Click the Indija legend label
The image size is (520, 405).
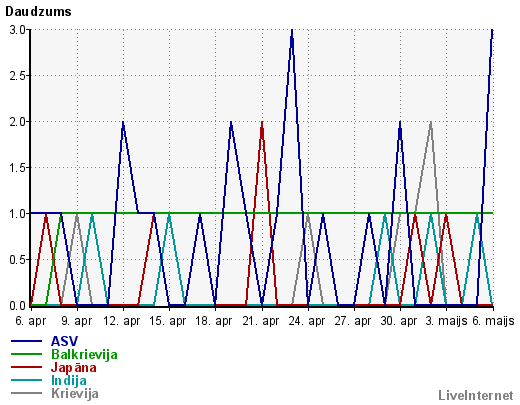[x=69, y=380]
